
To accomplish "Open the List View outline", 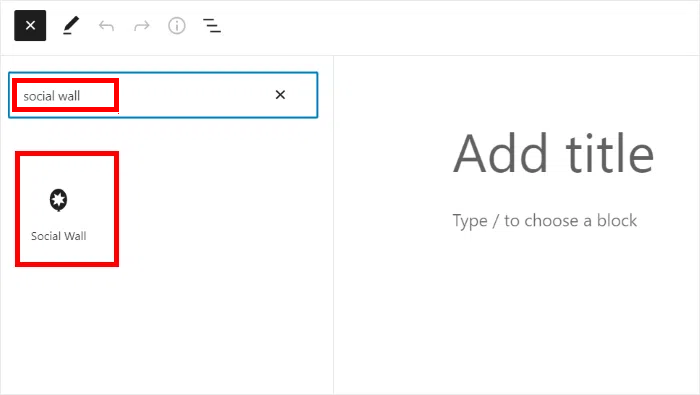I will point(212,26).
